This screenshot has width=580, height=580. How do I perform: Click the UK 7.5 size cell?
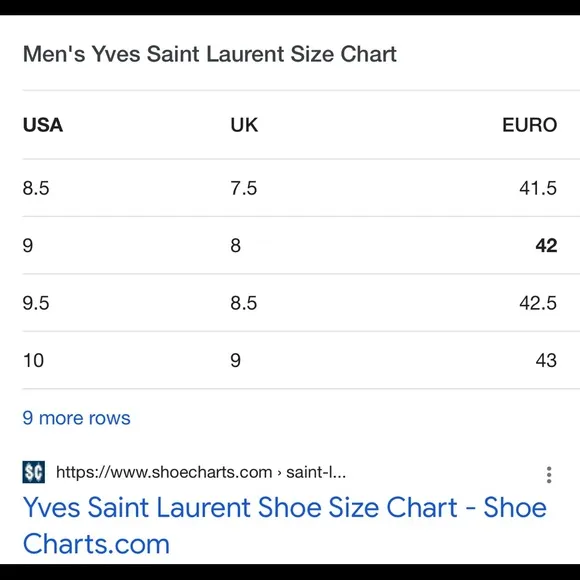pos(244,188)
